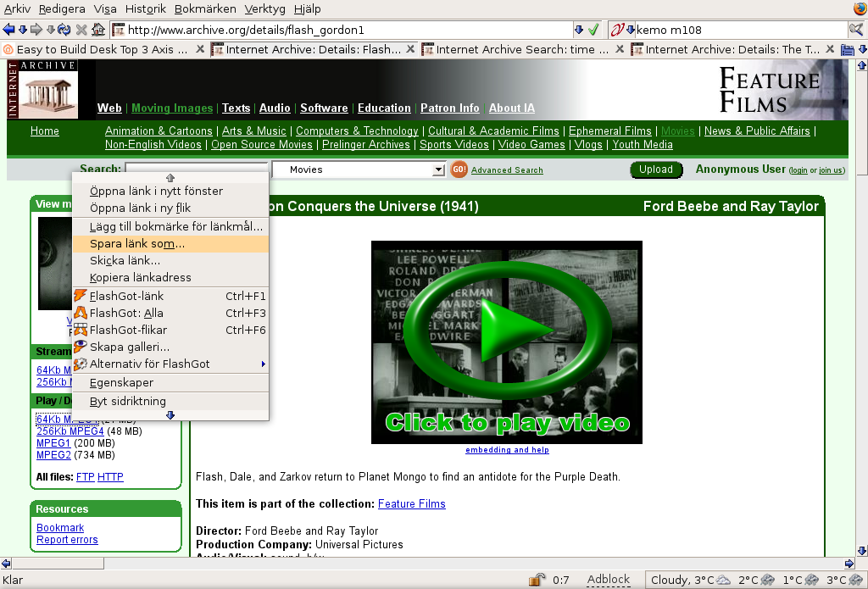
Task: Go to 'Animation & Cartoons' category
Action: [x=159, y=131]
